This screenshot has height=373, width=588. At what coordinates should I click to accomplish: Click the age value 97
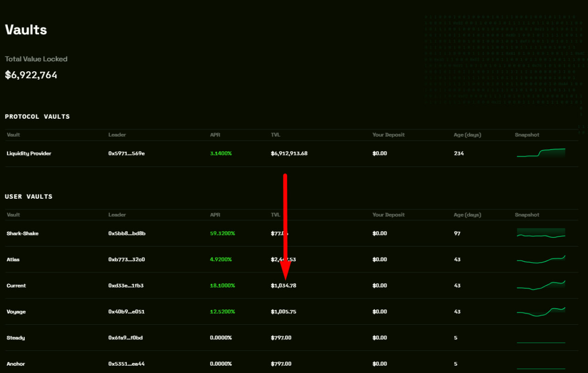(x=457, y=234)
